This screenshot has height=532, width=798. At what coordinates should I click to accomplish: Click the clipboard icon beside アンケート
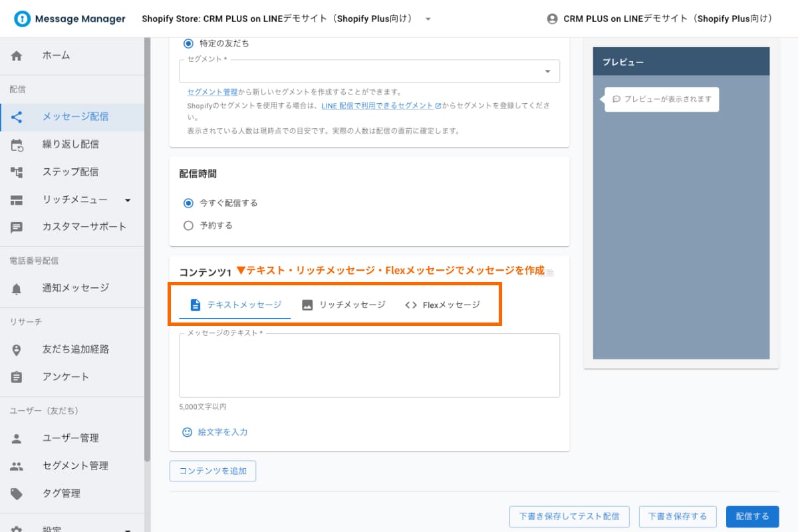click(17, 377)
